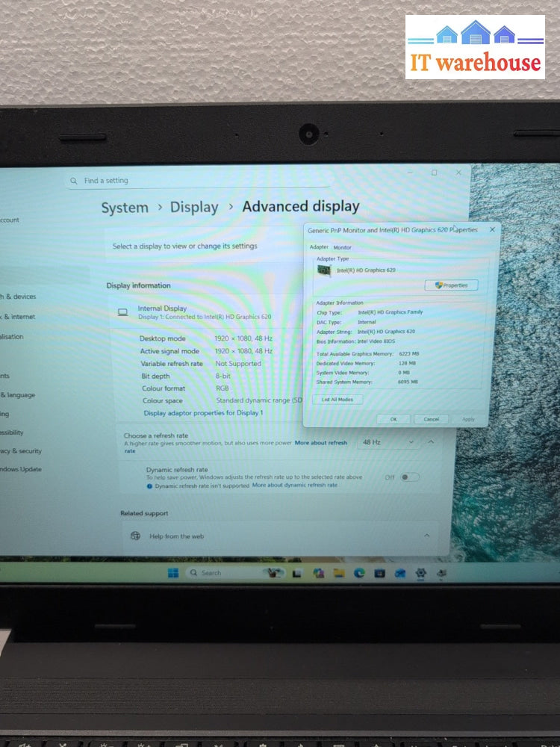This screenshot has width=560, height=747.
Task: Click the info icon by Dynamic refresh rate note
Action: [149, 486]
